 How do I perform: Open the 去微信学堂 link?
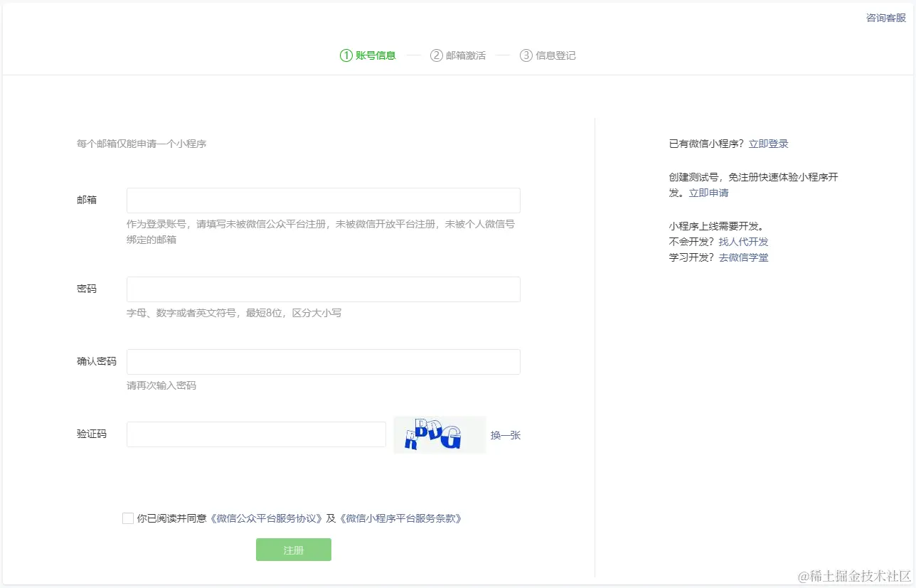pyautogui.click(x=744, y=257)
